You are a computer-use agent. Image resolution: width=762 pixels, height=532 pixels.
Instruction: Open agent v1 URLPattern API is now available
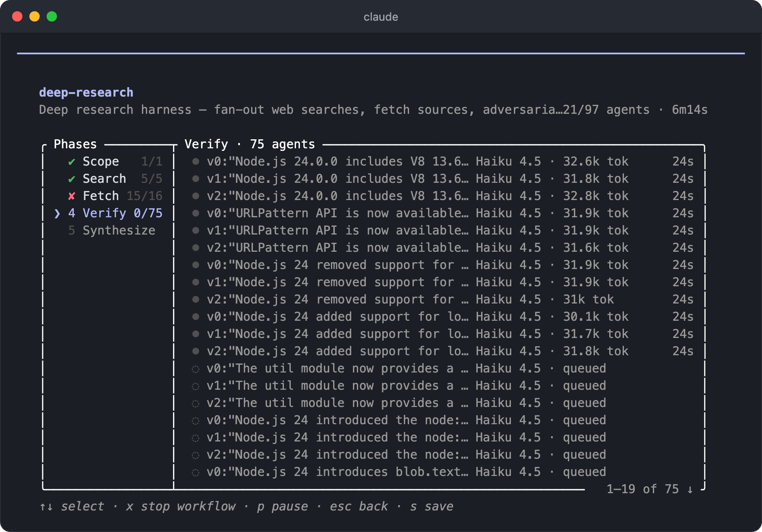tap(443, 230)
